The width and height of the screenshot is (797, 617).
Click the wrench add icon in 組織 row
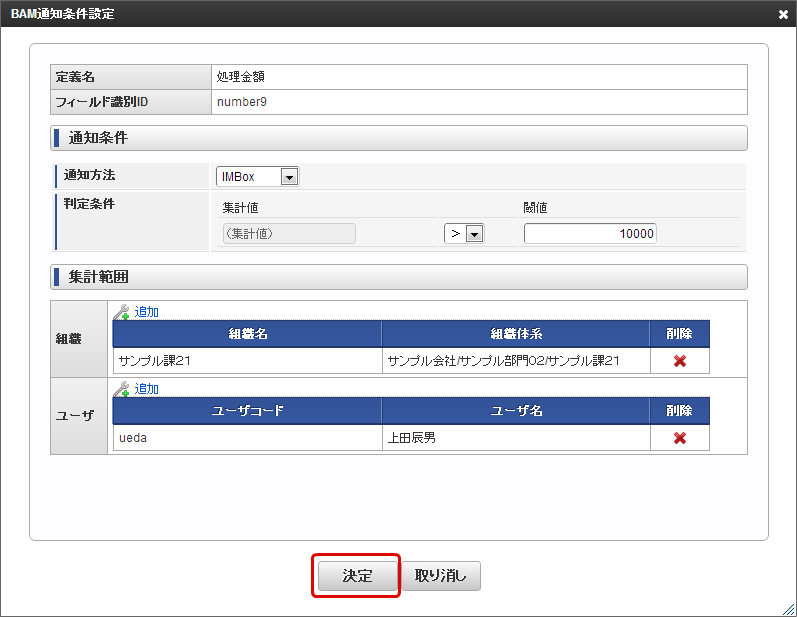[x=121, y=312]
